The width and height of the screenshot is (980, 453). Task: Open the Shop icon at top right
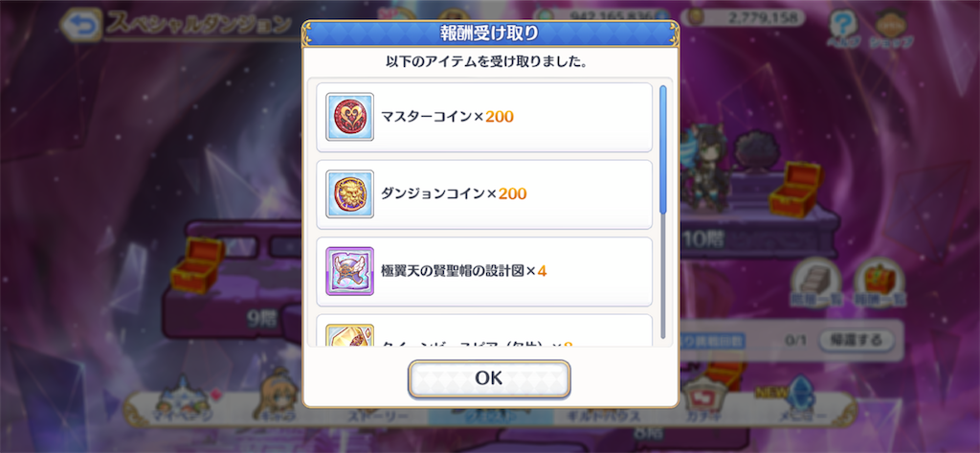891,29
